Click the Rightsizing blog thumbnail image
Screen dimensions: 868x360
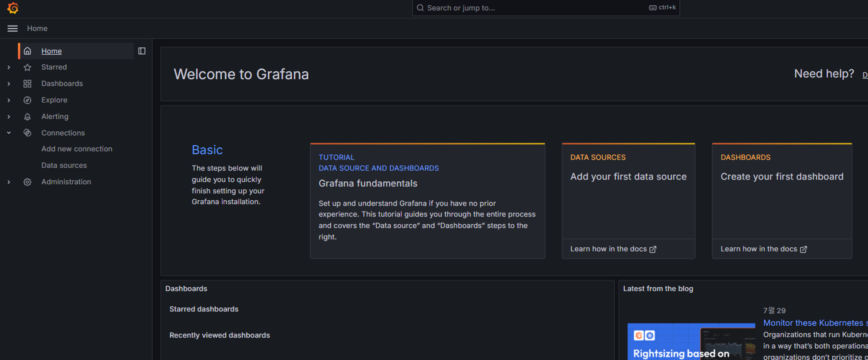[x=691, y=342]
